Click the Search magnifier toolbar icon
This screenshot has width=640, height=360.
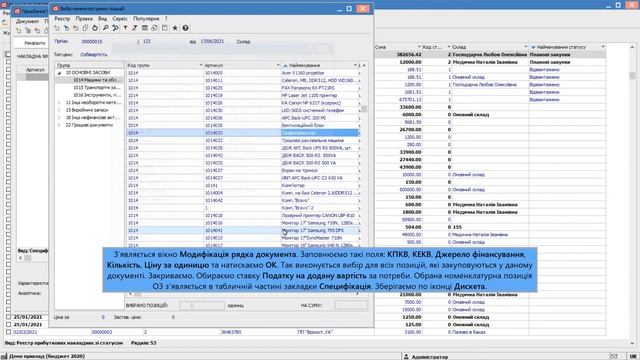coord(105,28)
